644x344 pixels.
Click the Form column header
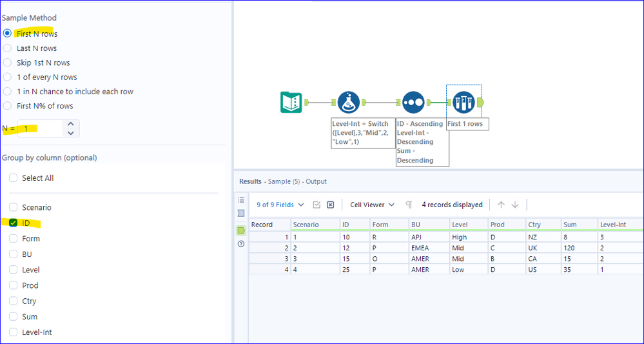pos(388,225)
